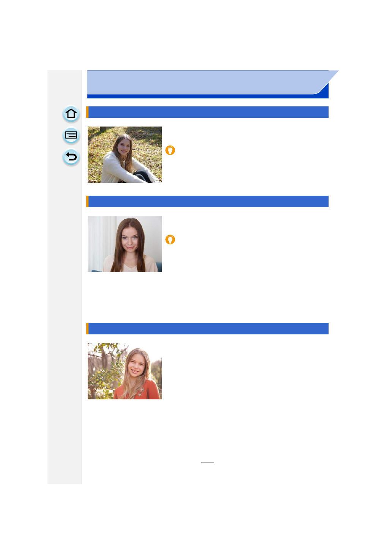Select the lightbulb tip beside the indoor portrait

pyautogui.click(x=170, y=240)
